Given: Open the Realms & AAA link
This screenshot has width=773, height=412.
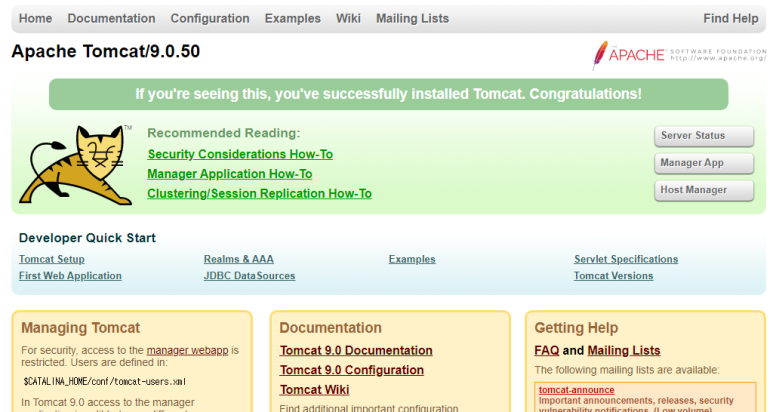Looking at the screenshot, I should coord(239,259).
